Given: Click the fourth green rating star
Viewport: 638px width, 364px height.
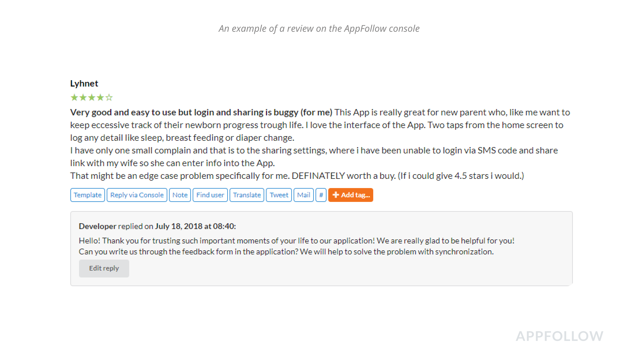Looking at the screenshot, I should point(100,97).
